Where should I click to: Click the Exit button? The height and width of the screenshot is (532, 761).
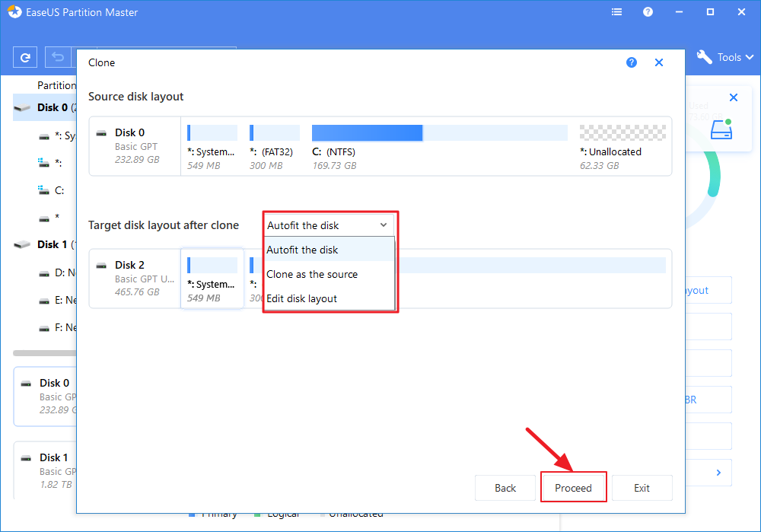pyautogui.click(x=644, y=487)
